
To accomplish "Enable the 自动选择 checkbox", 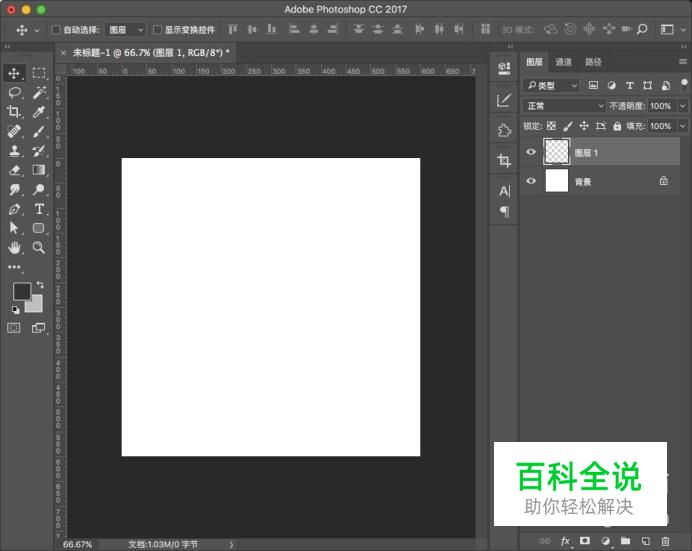I will point(56,30).
